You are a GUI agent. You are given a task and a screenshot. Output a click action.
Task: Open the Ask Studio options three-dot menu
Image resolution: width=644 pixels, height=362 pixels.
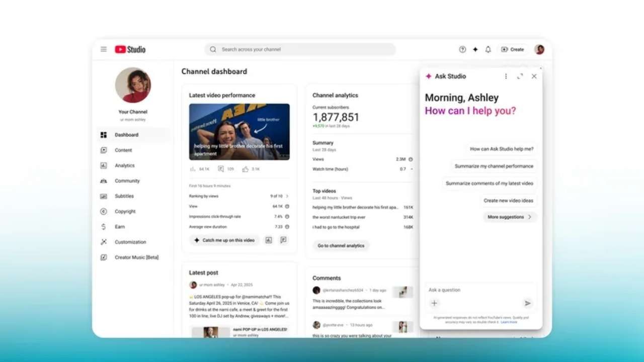[x=506, y=76]
